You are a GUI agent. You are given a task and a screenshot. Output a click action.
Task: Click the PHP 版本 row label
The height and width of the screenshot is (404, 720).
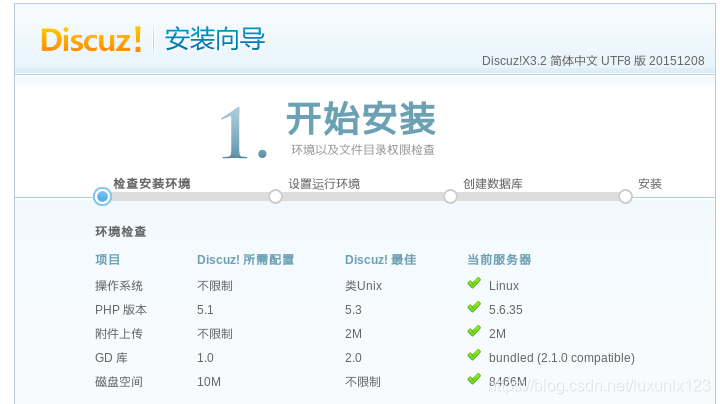(x=121, y=310)
